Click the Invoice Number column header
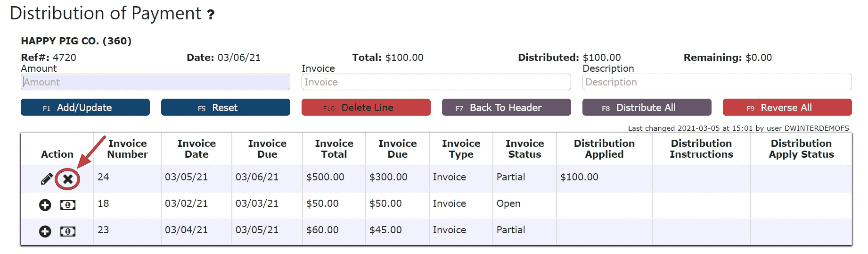The height and width of the screenshot is (254, 868). pos(127,149)
